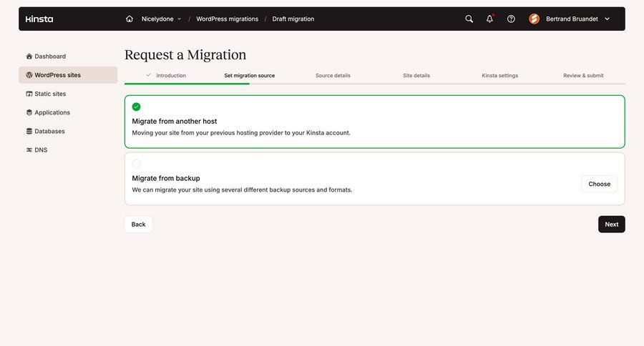This screenshot has width=644, height=346.
Task: Select the Migrate from backup radio button
Action: click(136, 164)
